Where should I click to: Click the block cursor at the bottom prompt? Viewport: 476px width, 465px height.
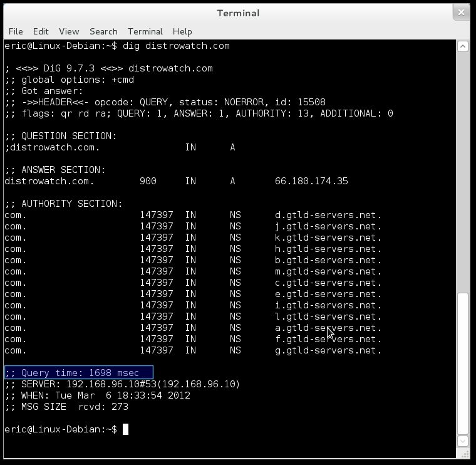coord(125,429)
